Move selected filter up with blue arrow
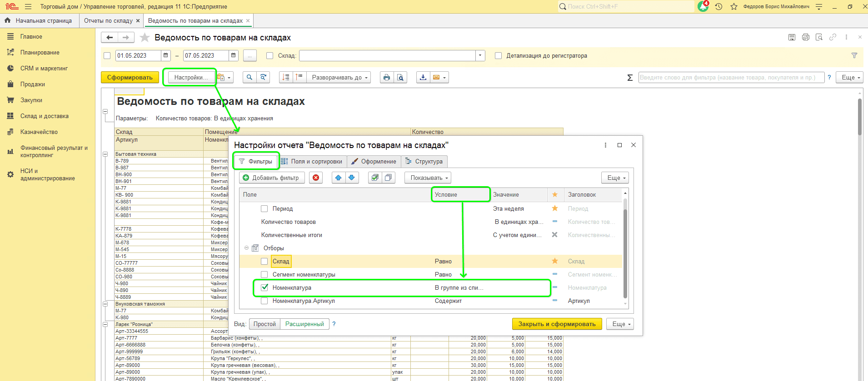Image resolution: width=868 pixels, height=381 pixels. pos(338,178)
